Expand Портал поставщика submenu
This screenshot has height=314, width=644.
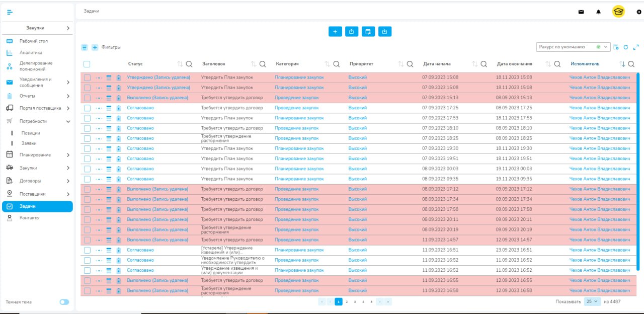click(68, 108)
